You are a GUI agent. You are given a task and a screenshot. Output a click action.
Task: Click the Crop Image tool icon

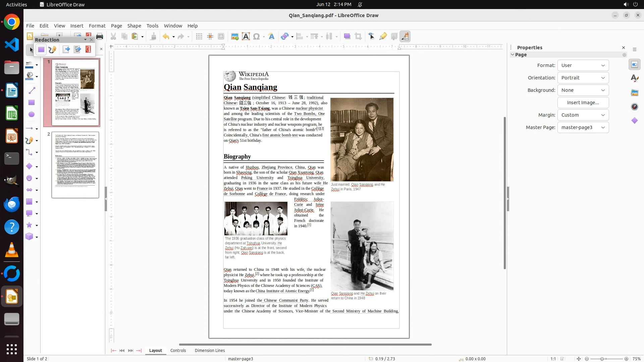(358, 37)
